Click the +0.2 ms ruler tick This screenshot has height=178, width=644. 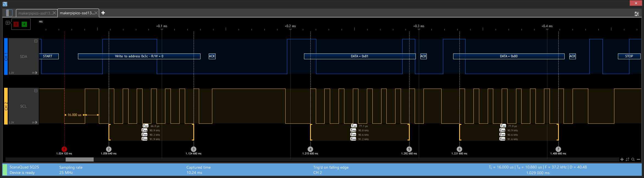tap(290, 26)
